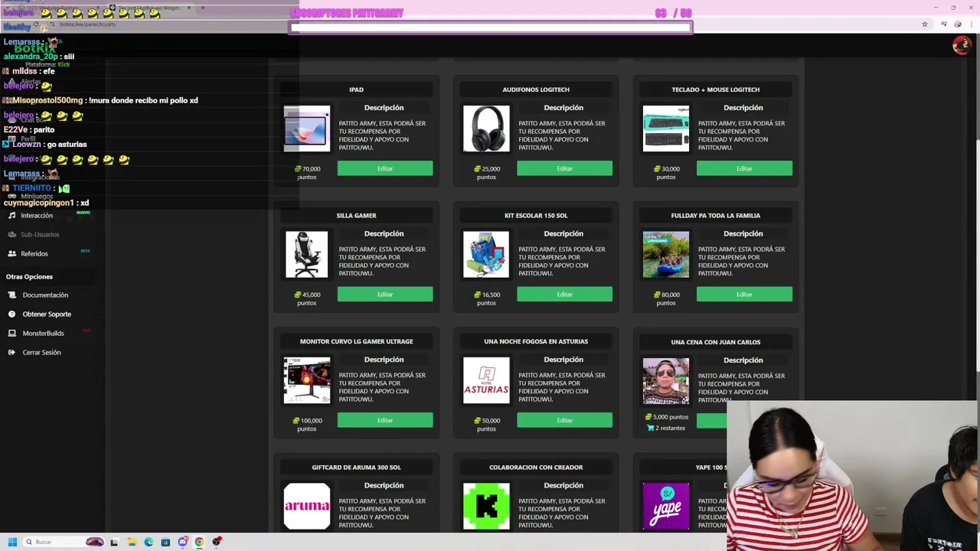Click 'GIFTCARD DE ARUMA 300 SOL' title
Screen dimensions: 980x551
point(356,468)
